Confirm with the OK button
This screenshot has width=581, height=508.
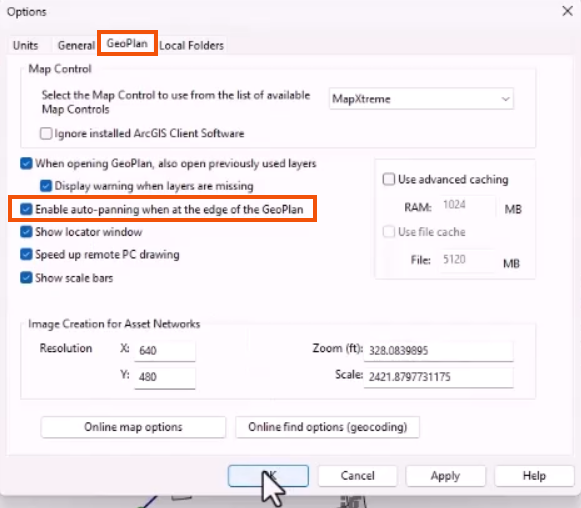268,476
